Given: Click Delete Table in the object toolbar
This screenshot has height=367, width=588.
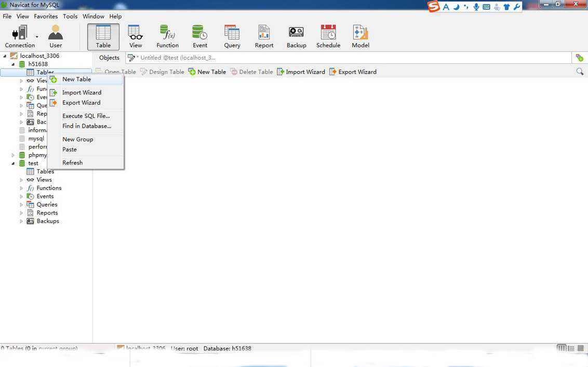Looking at the screenshot, I should coord(251,72).
